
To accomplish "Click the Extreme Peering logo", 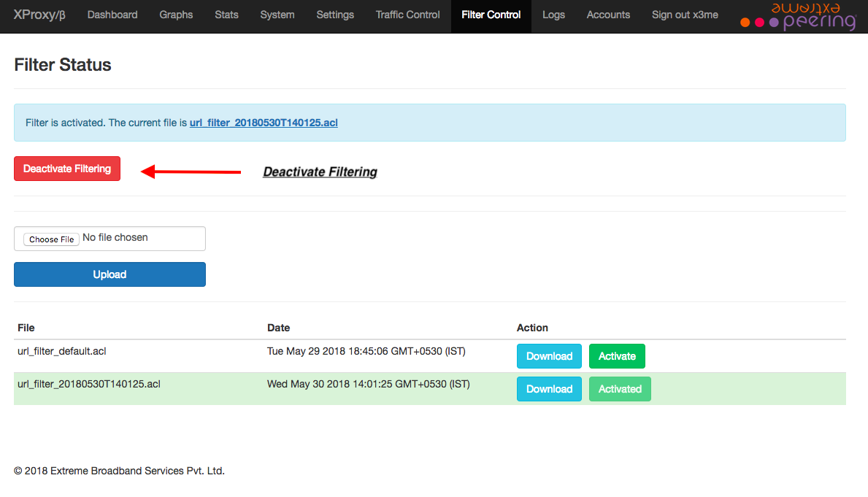I will pyautogui.click(x=798, y=16).
